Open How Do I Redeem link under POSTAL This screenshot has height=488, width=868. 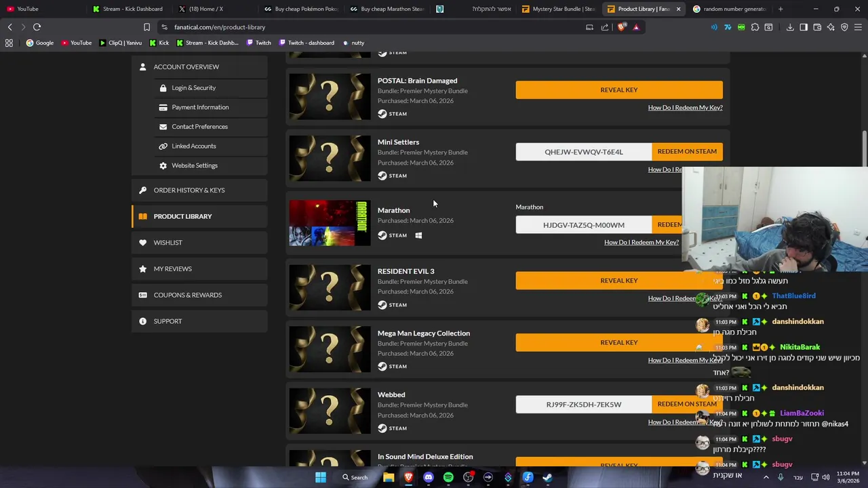[685, 108]
